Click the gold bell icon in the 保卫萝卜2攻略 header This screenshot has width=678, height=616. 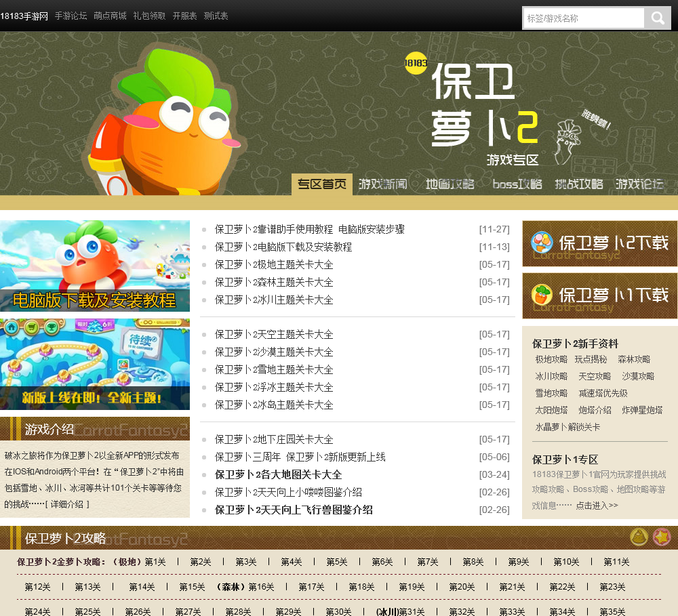pos(639,537)
